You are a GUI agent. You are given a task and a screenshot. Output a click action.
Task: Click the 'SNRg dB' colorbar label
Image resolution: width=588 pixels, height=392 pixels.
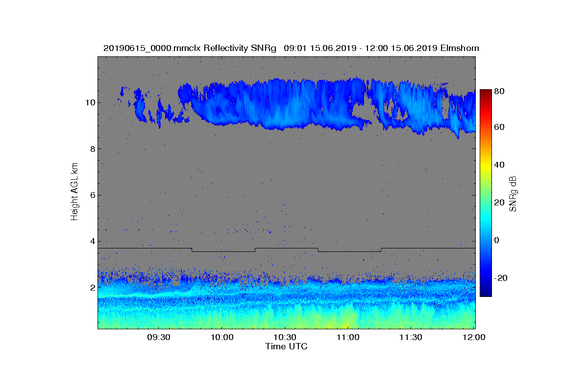pyautogui.click(x=513, y=195)
